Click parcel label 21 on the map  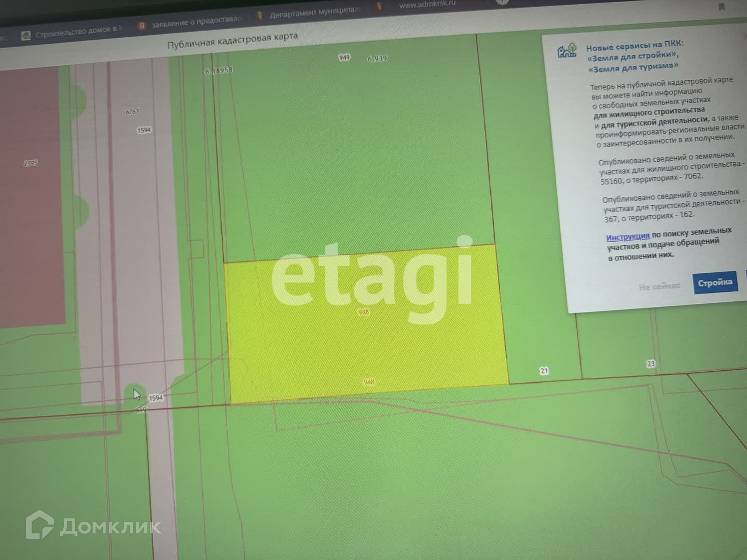pyautogui.click(x=544, y=371)
